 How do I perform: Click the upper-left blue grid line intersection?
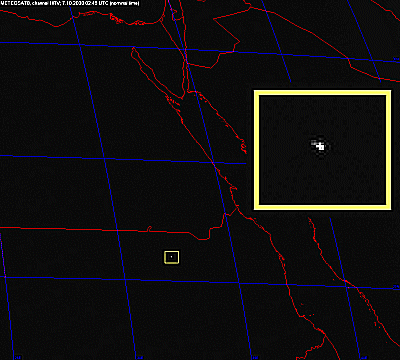pos(80,44)
